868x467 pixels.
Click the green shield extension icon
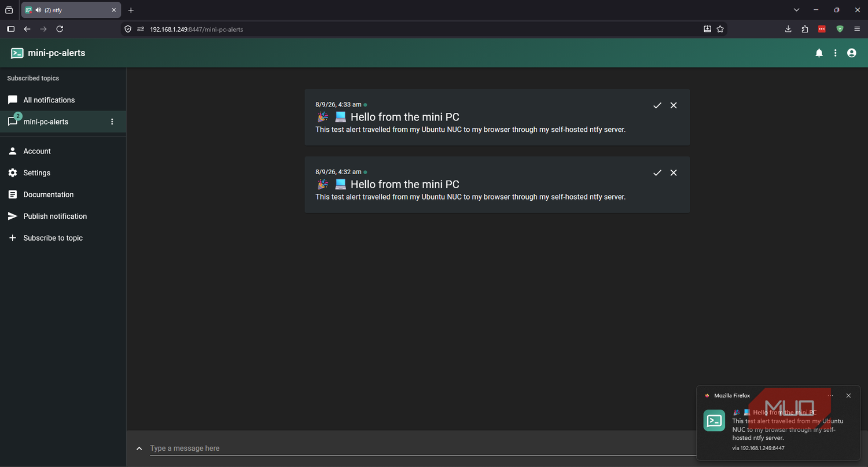[840, 29]
